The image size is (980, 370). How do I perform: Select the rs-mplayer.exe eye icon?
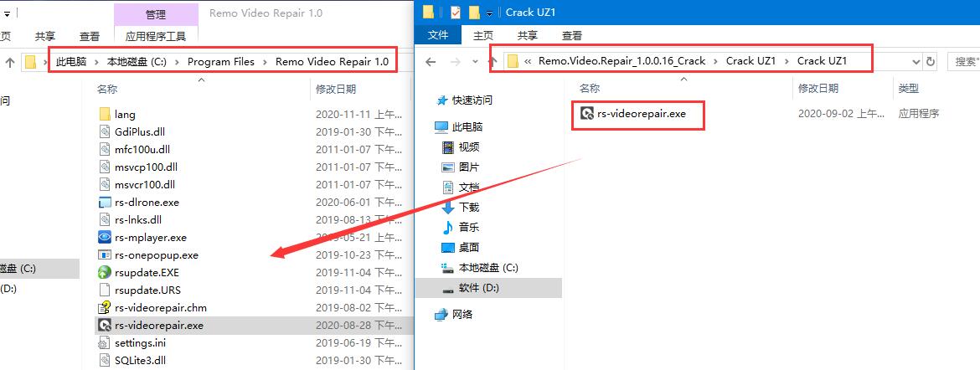105,238
